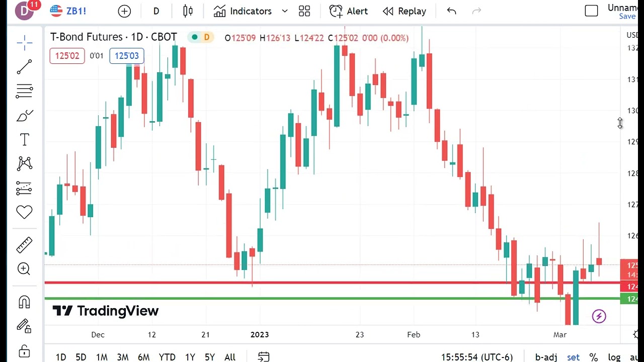Open the multi-chart layout selector
Screen dimensions: 644x362
[304, 11]
